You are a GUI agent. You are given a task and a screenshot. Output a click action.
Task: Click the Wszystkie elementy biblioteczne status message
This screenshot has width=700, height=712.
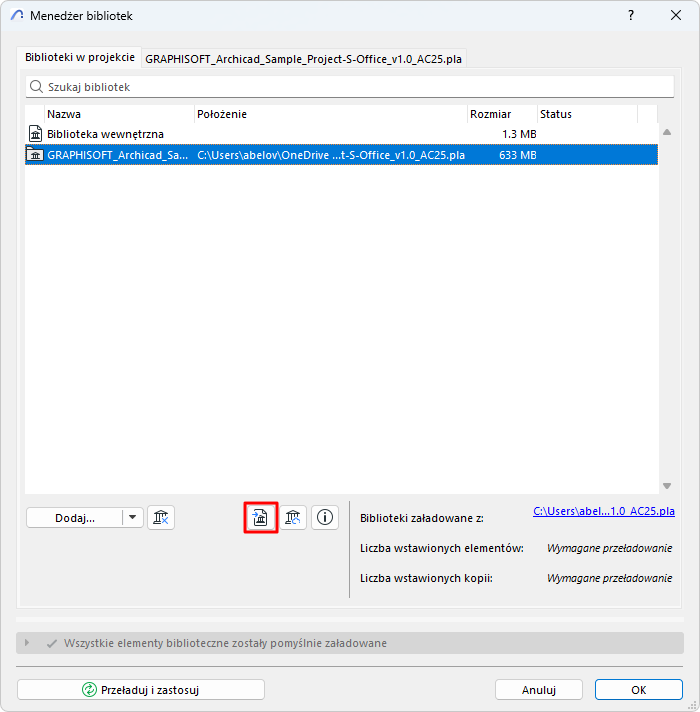(x=225, y=643)
